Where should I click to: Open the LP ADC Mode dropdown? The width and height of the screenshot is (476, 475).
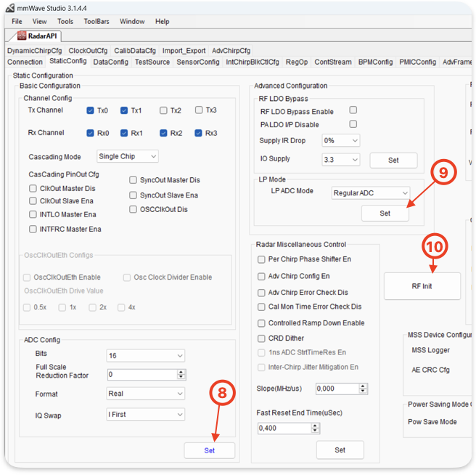pos(371,193)
